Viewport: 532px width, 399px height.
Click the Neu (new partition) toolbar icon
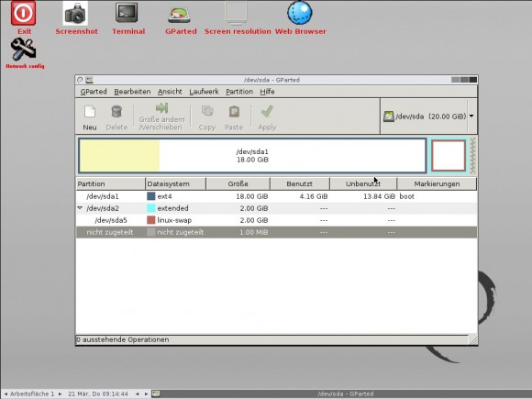click(x=90, y=112)
